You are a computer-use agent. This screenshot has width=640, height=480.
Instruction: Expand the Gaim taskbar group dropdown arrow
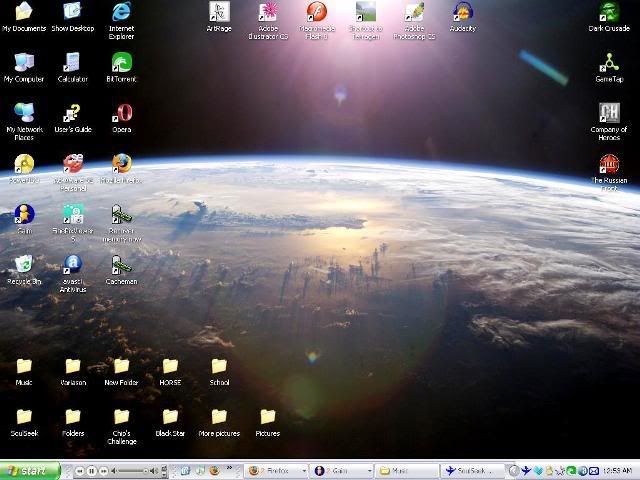click(370, 471)
